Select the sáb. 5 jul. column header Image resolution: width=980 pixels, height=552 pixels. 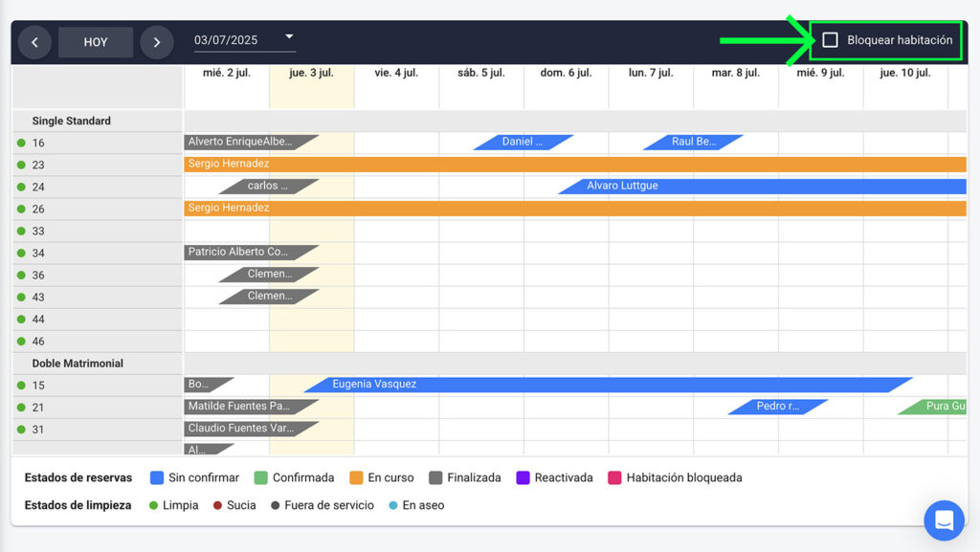(x=480, y=73)
